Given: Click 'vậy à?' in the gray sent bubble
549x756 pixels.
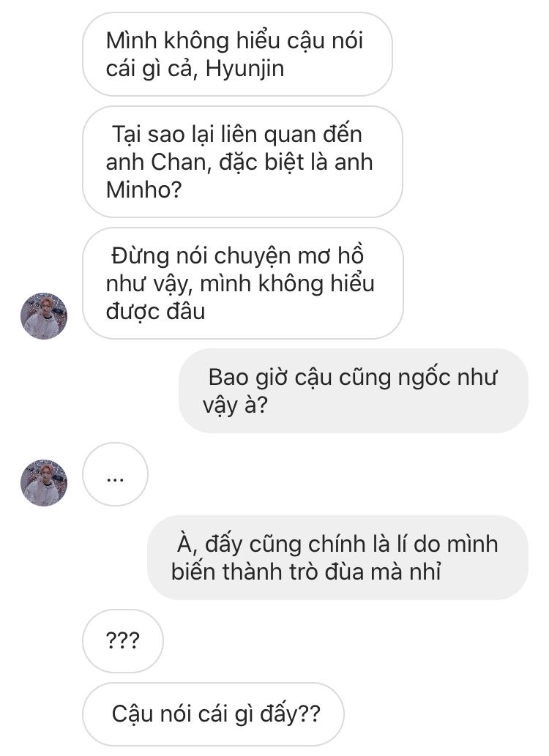Looking at the screenshot, I should [235, 405].
